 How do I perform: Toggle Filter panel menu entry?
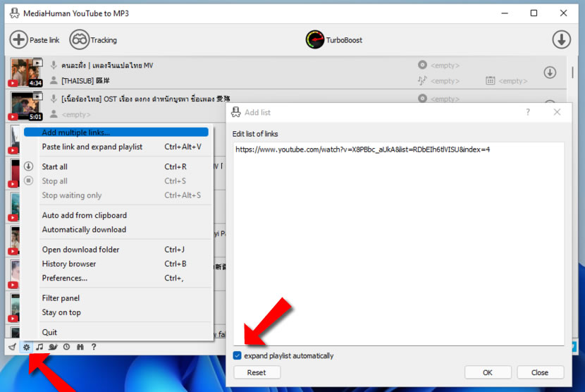[x=116, y=298]
